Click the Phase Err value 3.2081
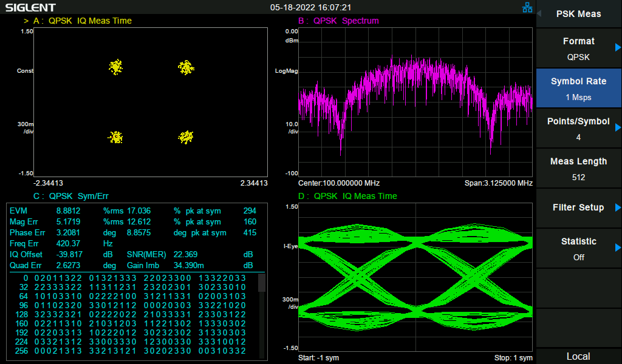Image resolution: width=622 pixels, height=364 pixels. coord(68,233)
